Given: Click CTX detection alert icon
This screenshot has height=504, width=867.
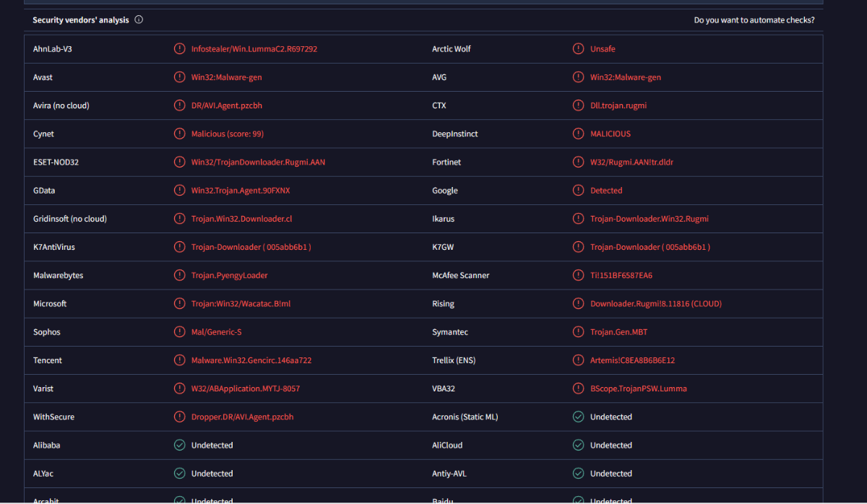Looking at the screenshot, I should (578, 105).
